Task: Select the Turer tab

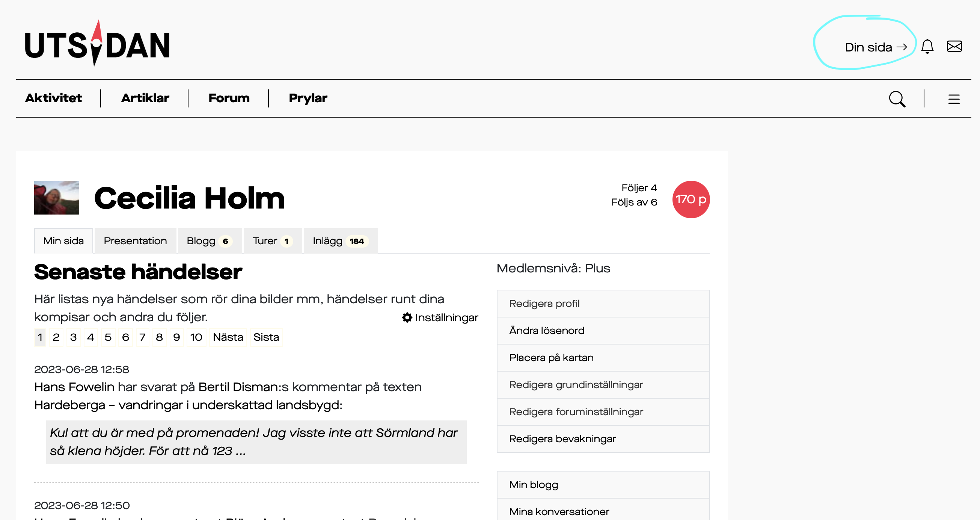Action: click(x=273, y=241)
